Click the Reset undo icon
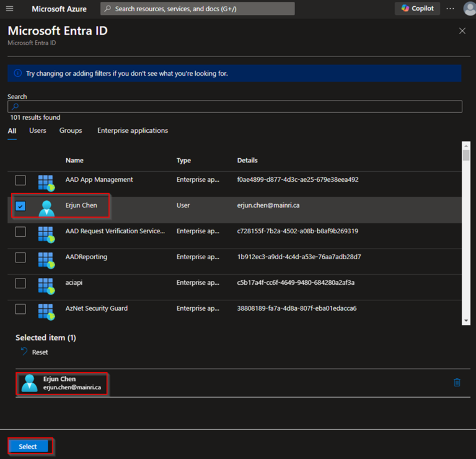The image size is (476, 459). pyautogui.click(x=24, y=352)
